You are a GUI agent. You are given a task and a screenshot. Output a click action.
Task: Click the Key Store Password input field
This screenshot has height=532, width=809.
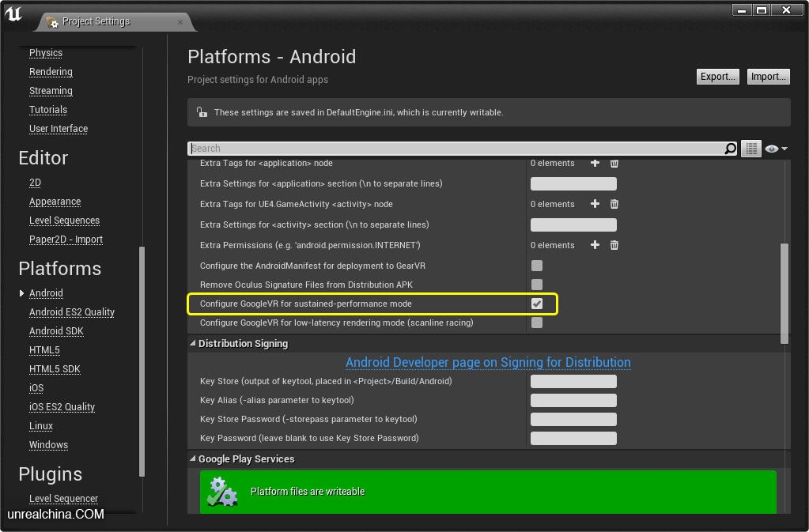pos(573,419)
